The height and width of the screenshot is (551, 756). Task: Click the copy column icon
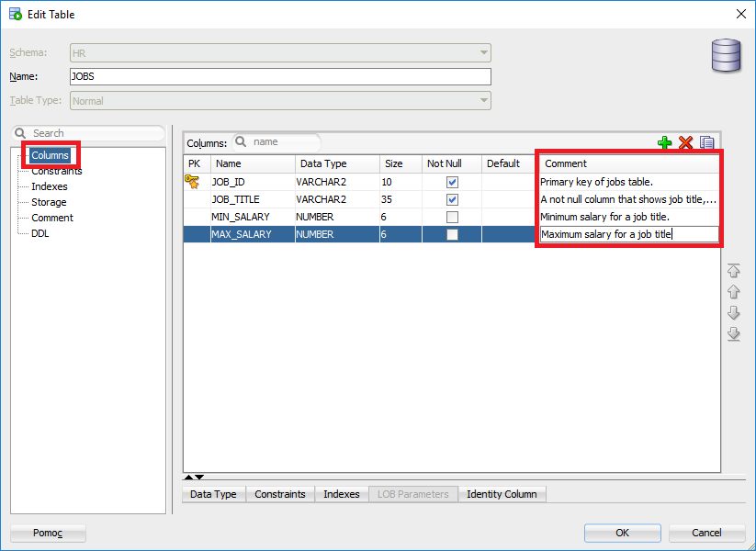706,142
